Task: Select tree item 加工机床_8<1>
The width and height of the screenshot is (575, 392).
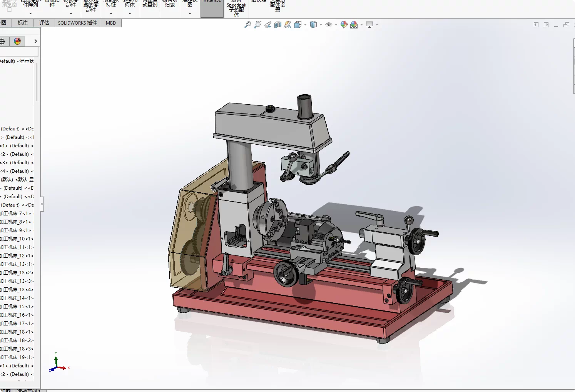Action: pyautogui.click(x=16, y=222)
